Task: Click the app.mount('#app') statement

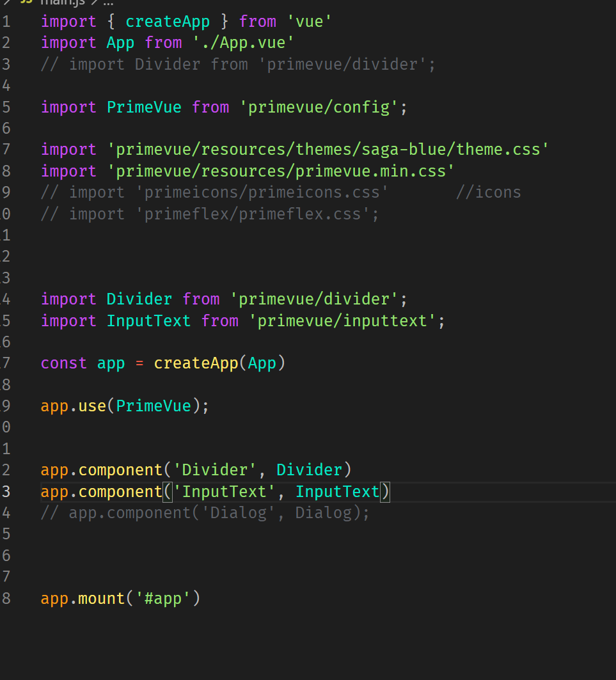Action: [x=118, y=597]
